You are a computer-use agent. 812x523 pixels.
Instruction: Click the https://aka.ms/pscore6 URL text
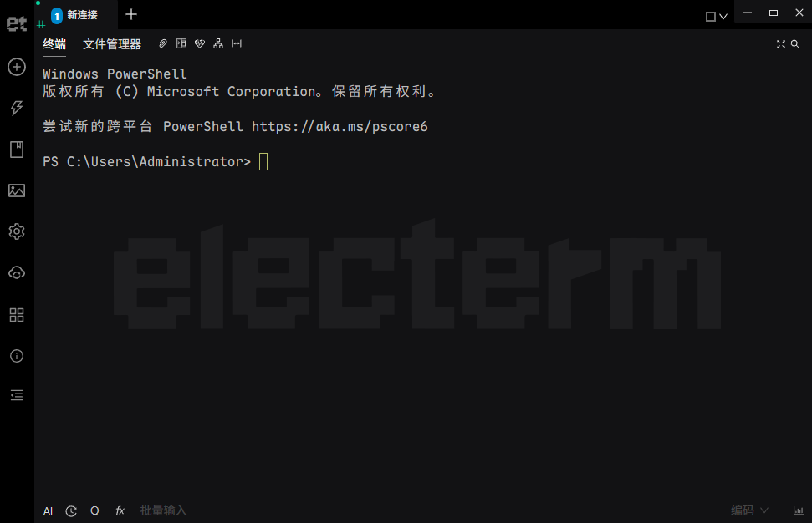340,127
